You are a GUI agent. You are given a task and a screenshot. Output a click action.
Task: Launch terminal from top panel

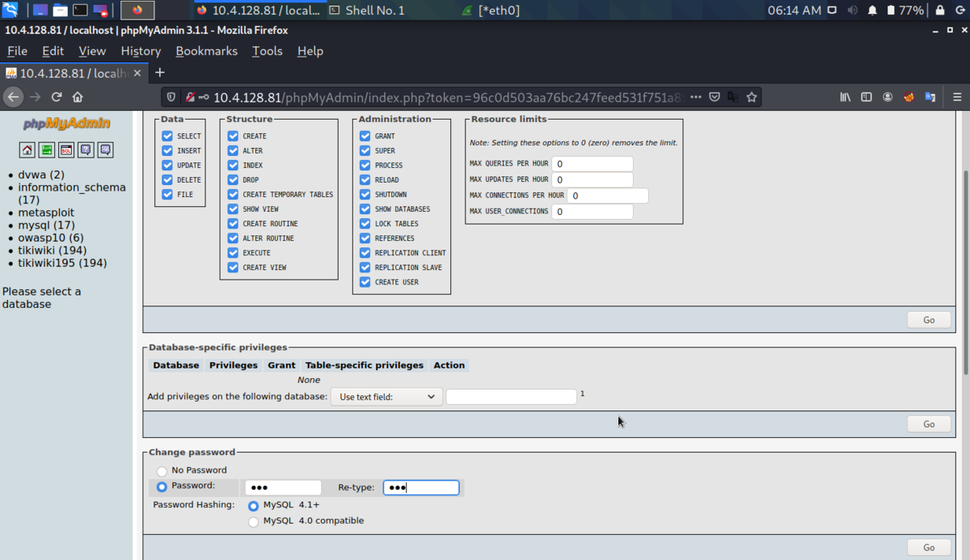tap(80, 11)
